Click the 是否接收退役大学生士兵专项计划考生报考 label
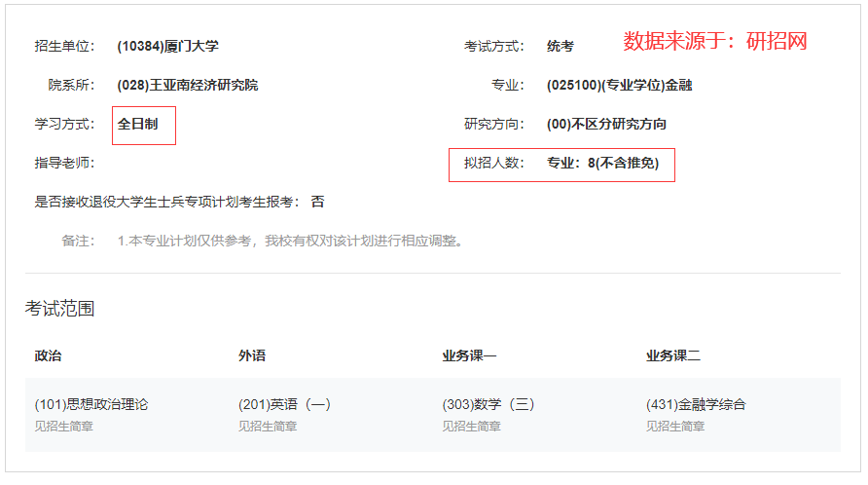The image size is (868, 485). click(166, 202)
